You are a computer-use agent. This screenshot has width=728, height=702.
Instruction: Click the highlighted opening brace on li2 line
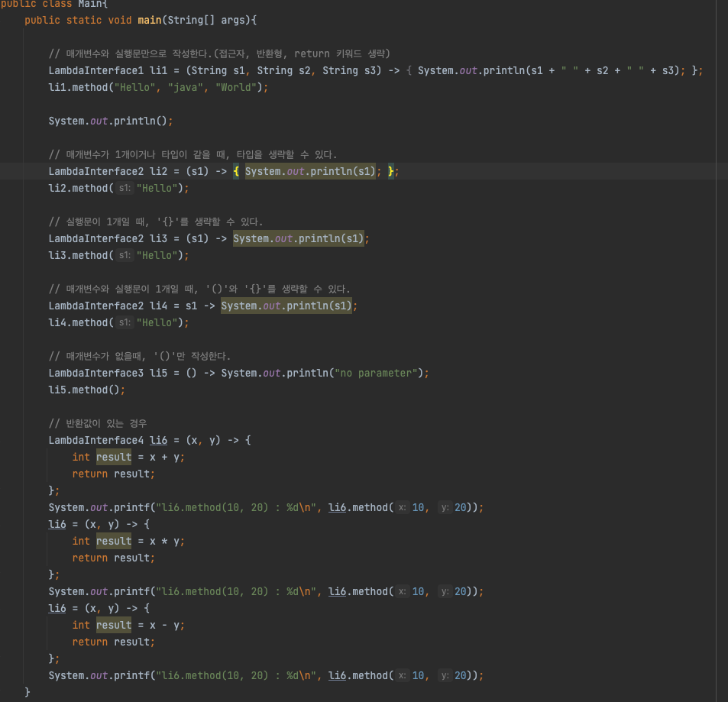[236, 171]
